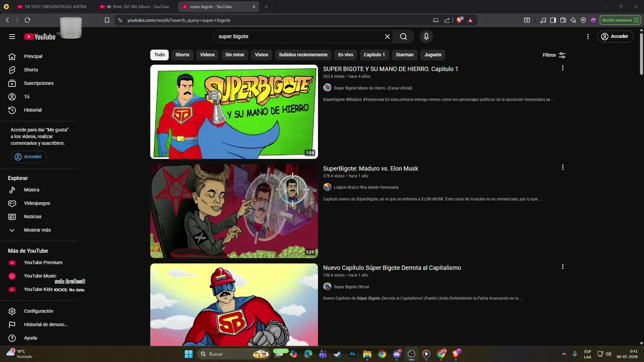This screenshot has height=362, width=644.
Task: Click the YouTube logo
Action: (x=40, y=36)
